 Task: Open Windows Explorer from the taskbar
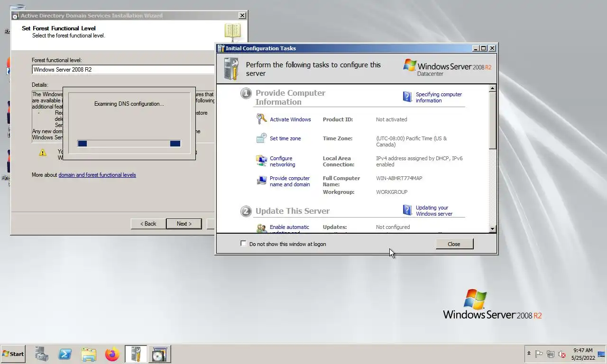tap(89, 354)
